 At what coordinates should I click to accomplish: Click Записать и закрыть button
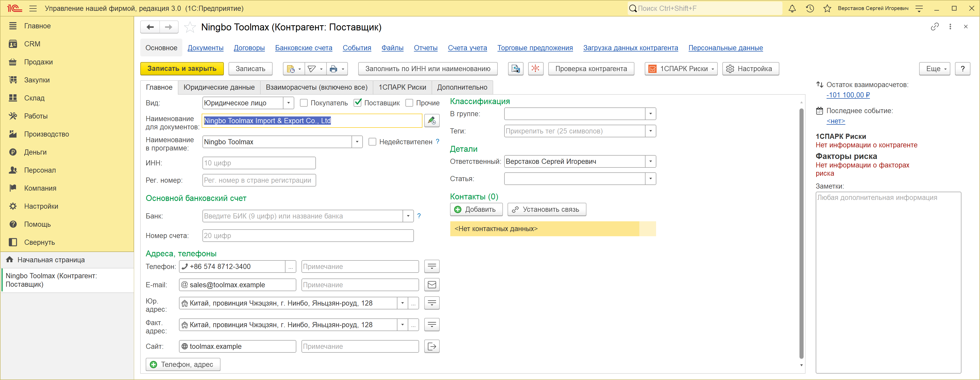click(x=182, y=69)
